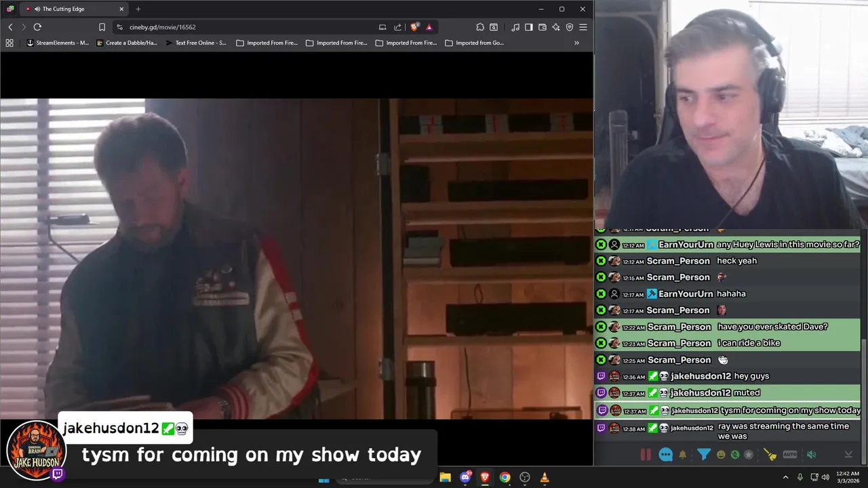This screenshot has height=488, width=868.
Task: Click green checkmark beside "heck yeah" message
Action: (601, 261)
